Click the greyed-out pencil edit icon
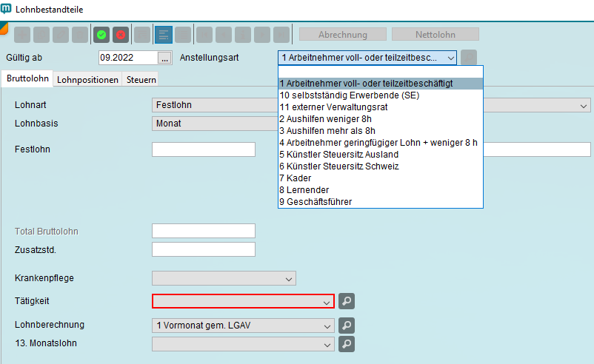594x364 pixels. 61,35
